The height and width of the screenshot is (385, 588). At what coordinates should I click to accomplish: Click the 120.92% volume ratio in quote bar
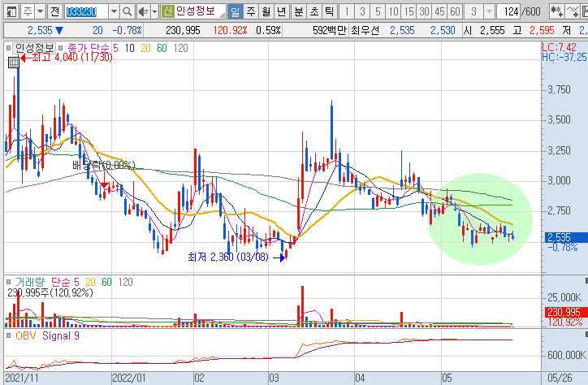click(x=231, y=30)
